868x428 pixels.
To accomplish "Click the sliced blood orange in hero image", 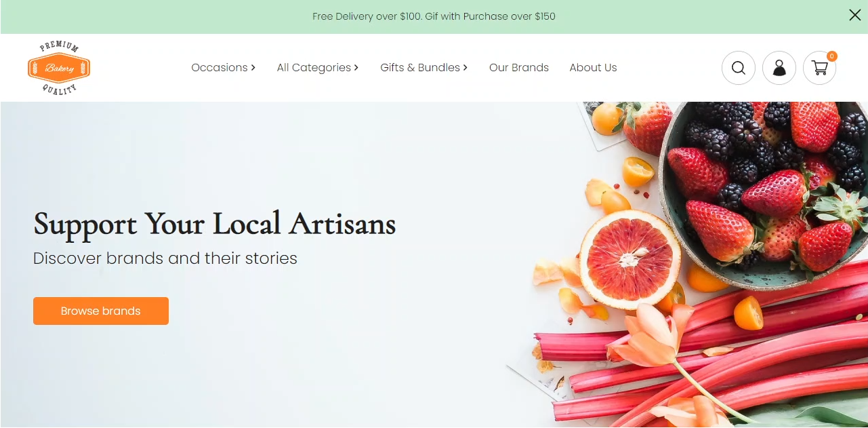I will [630, 259].
